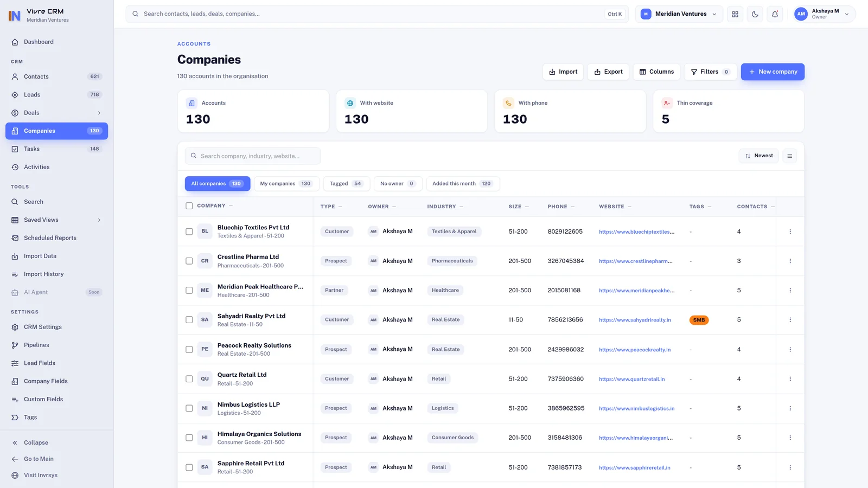Open the apps grid icon in top bar
Viewport: 868px width, 488px height.
point(735,14)
